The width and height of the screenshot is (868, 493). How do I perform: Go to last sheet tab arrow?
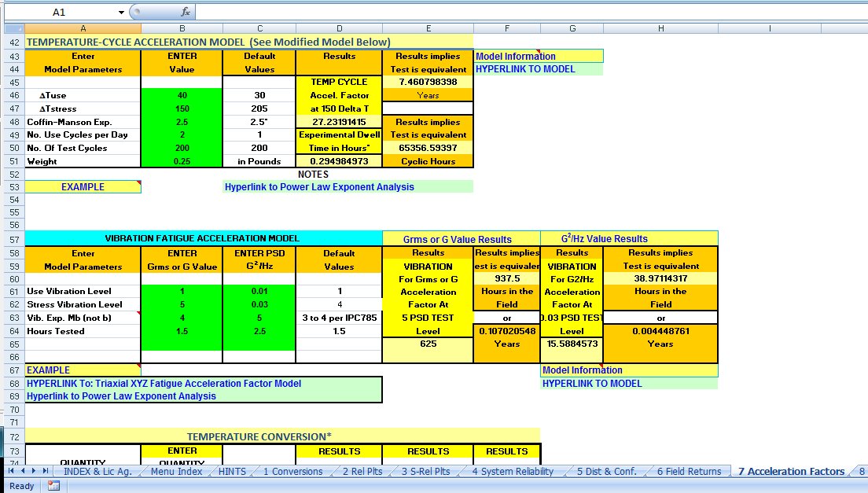tap(46, 471)
